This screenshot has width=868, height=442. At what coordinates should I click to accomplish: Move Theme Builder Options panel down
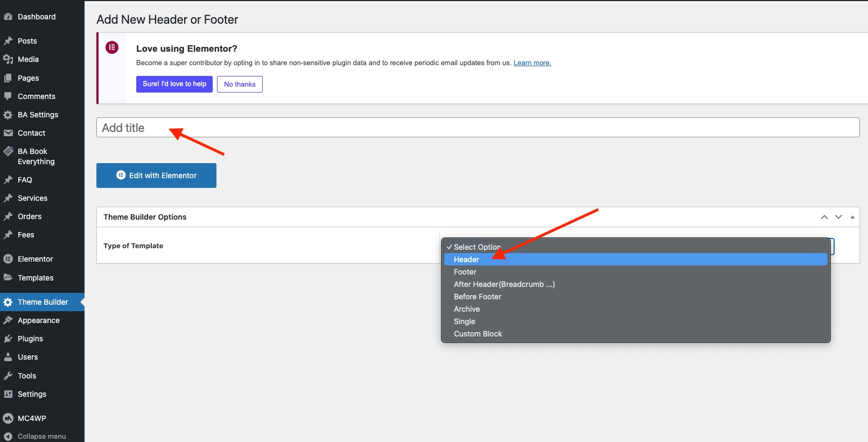(838, 217)
